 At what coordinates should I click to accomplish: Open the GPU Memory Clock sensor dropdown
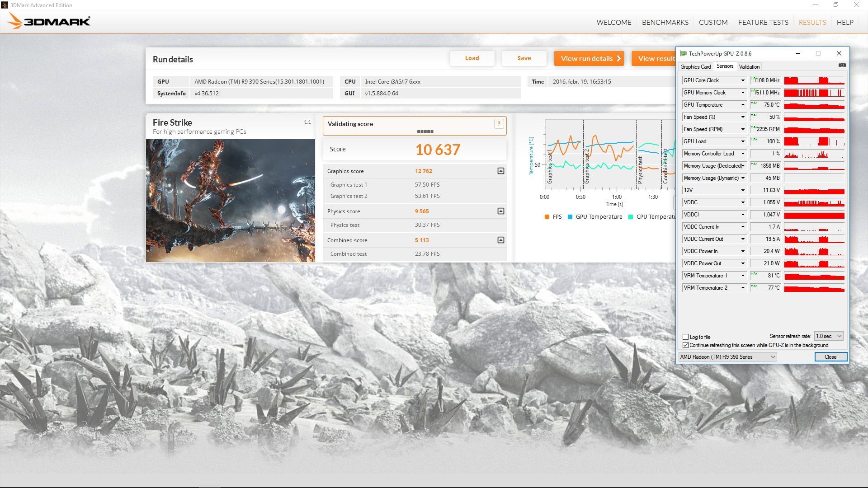[x=742, y=93]
